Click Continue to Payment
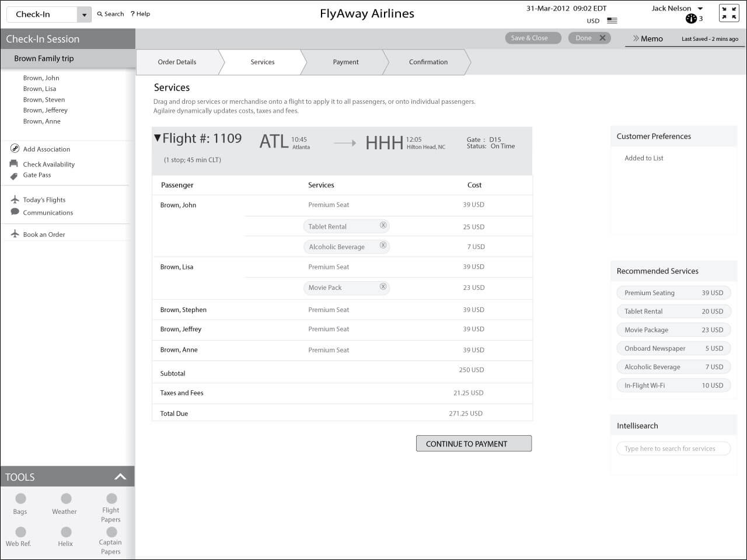Screen dimensions: 747x560 tap(473, 443)
